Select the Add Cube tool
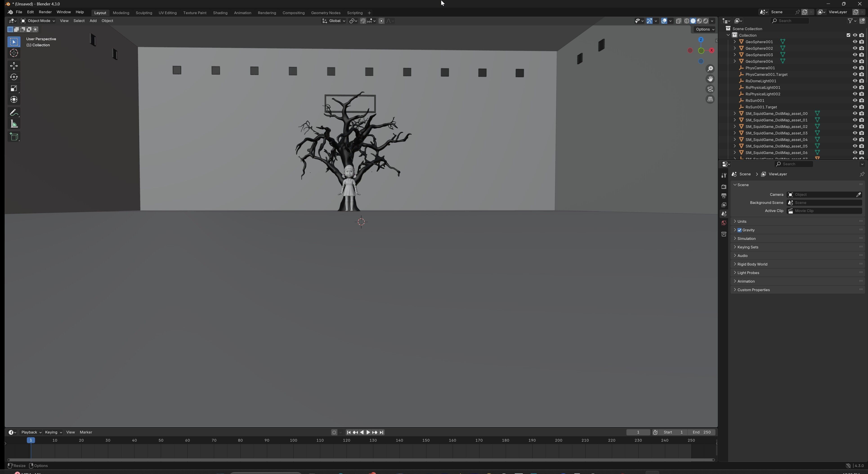 tap(14, 136)
